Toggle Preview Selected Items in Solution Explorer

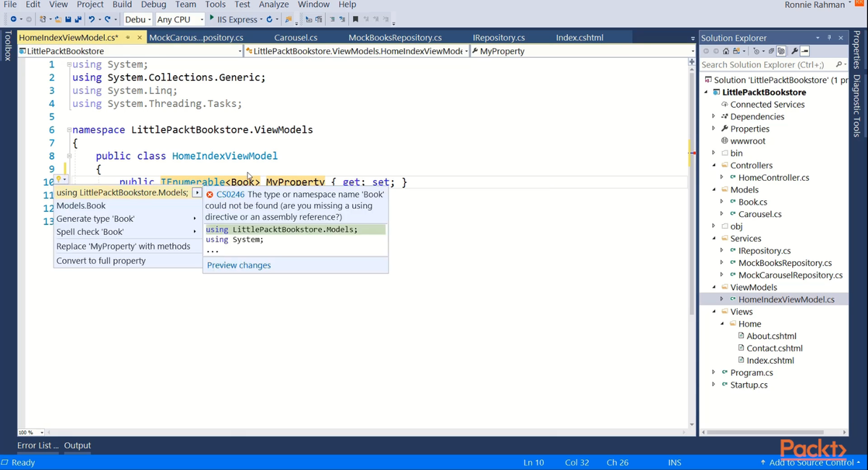pos(805,51)
